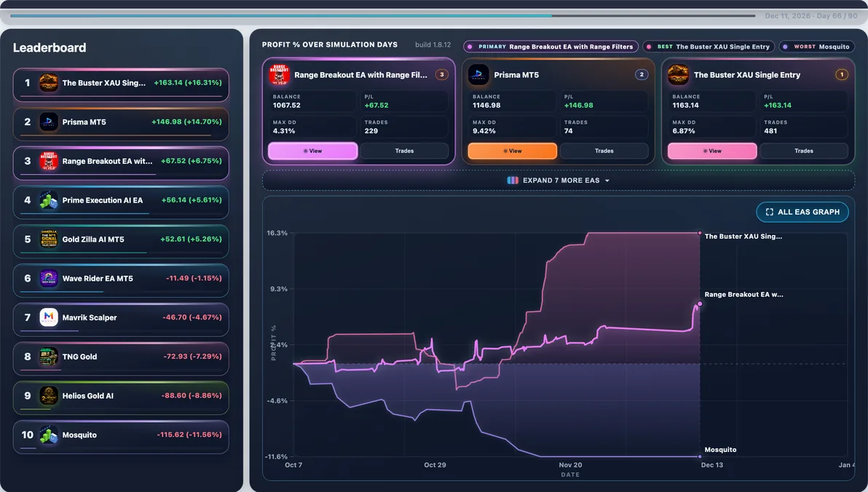Click Leaderboard panel heading
Viewport: 868px width, 492px height.
point(50,47)
